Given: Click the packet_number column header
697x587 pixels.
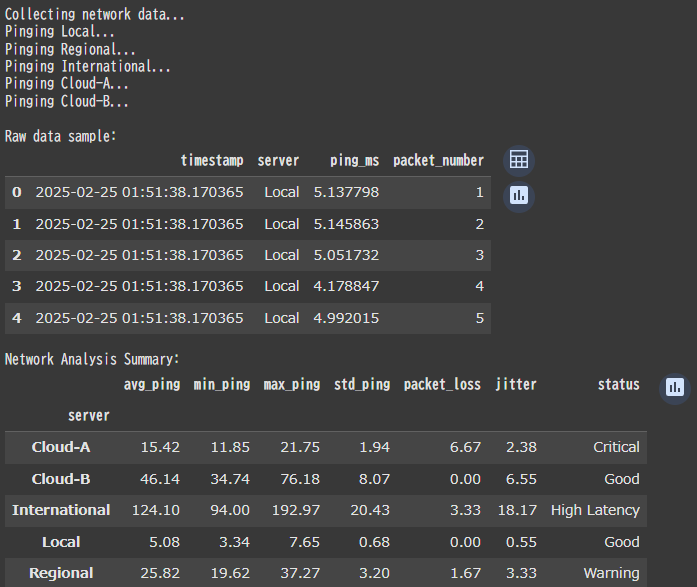Looking at the screenshot, I should point(438,160).
